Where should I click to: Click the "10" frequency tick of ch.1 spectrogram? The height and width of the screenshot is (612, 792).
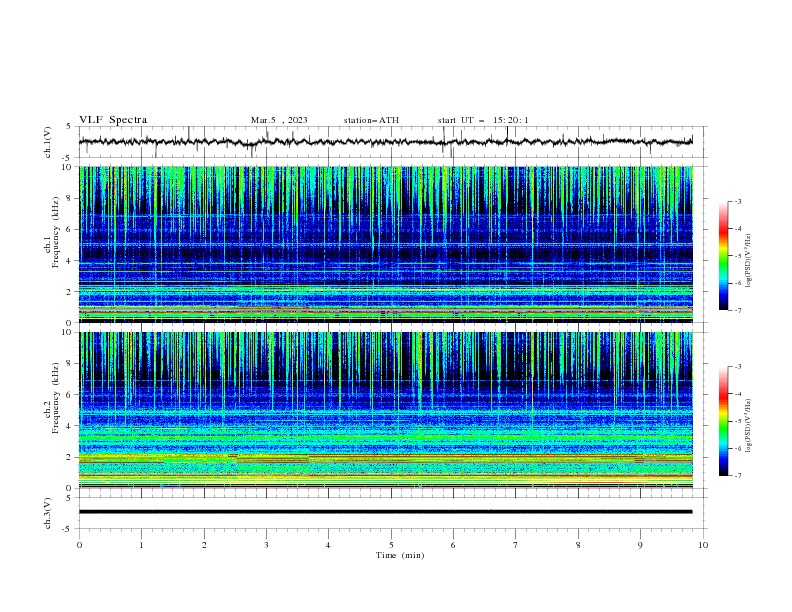coord(67,167)
